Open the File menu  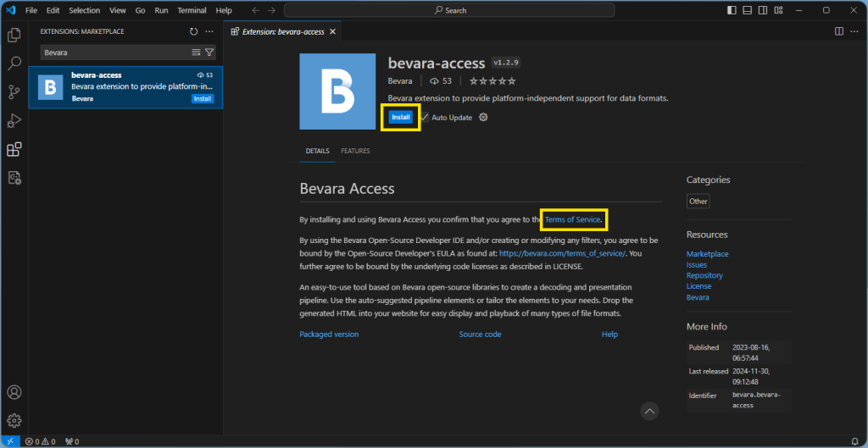click(31, 10)
